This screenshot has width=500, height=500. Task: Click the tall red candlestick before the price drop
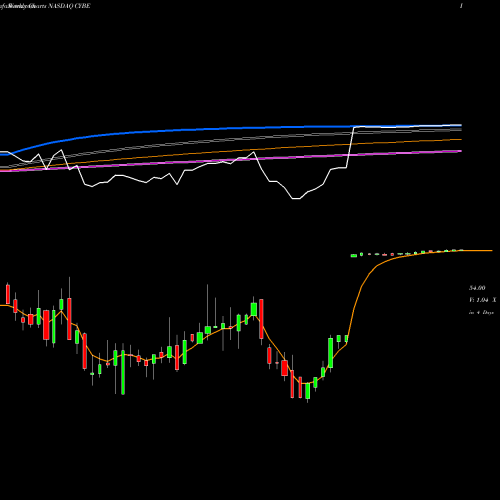(x=261, y=319)
